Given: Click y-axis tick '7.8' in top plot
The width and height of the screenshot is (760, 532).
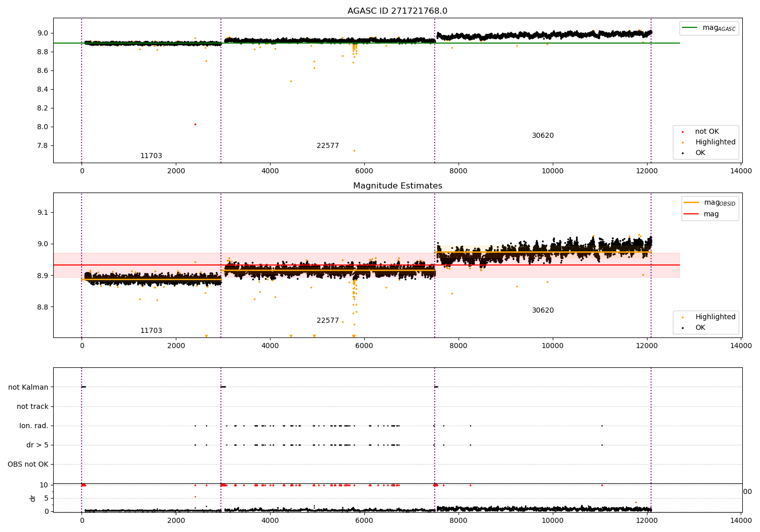Looking at the screenshot, I should 43,146.
